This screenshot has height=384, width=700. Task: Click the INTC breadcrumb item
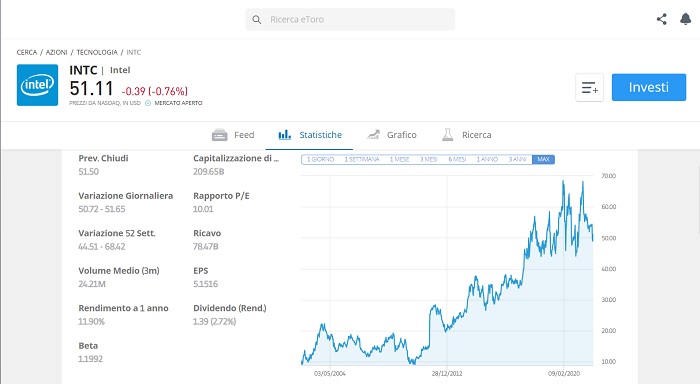tap(133, 52)
